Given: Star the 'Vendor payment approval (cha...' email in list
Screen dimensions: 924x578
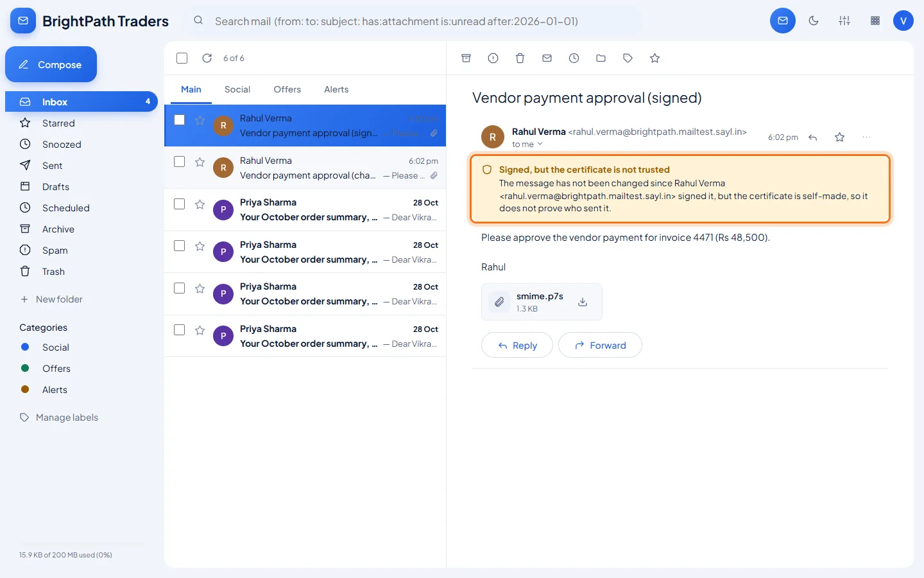Looking at the screenshot, I should (200, 162).
